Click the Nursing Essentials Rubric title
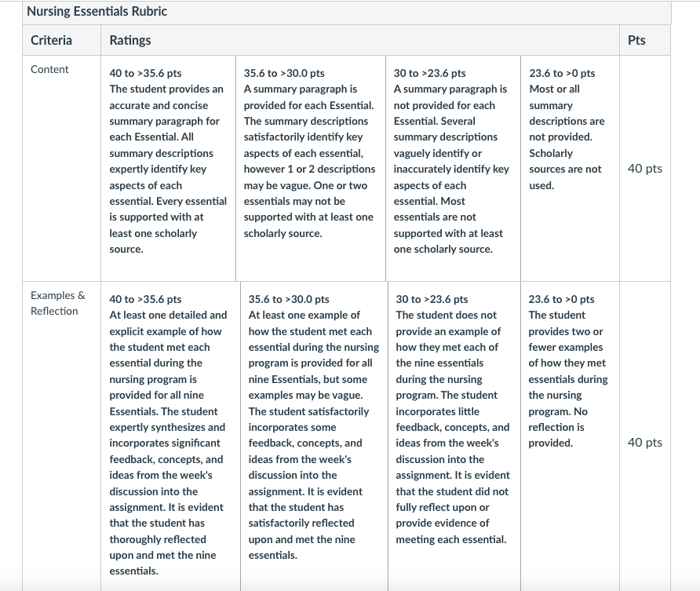700x591 pixels. (97, 12)
